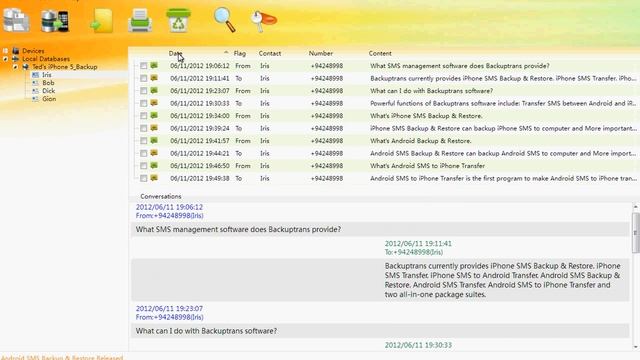This screenshot has height=360, width=640.
Task: Check the 19:49:38 message checkbox
Action: click(144, 178)
